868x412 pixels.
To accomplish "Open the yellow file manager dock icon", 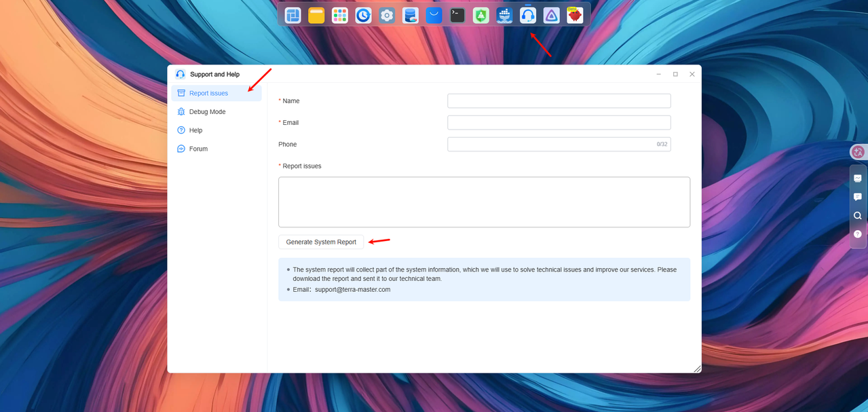I will click(x=316, y=15).
